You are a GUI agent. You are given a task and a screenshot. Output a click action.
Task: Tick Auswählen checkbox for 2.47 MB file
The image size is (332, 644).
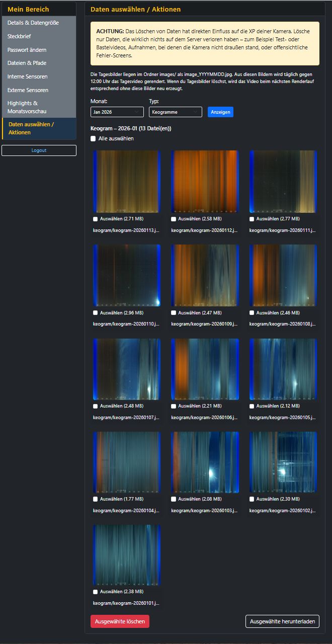[x=174, y=313]
